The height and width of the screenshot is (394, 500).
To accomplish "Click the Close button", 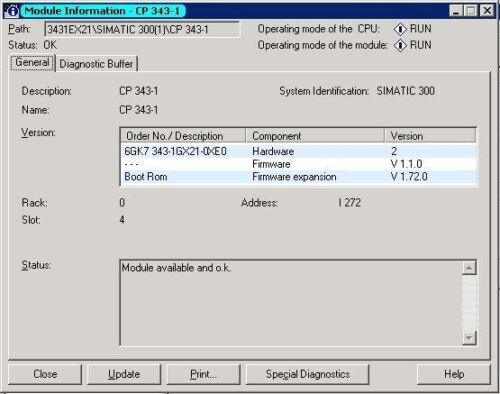I will coord(45,374).
